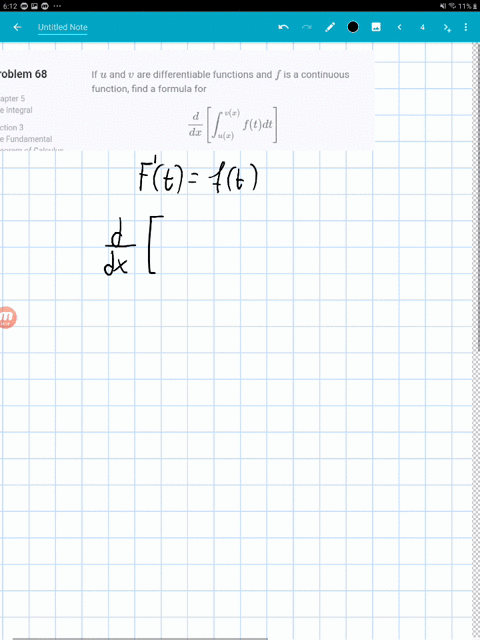Edit the Untitled Note title

pyautogui.click(x=62, y=27)
